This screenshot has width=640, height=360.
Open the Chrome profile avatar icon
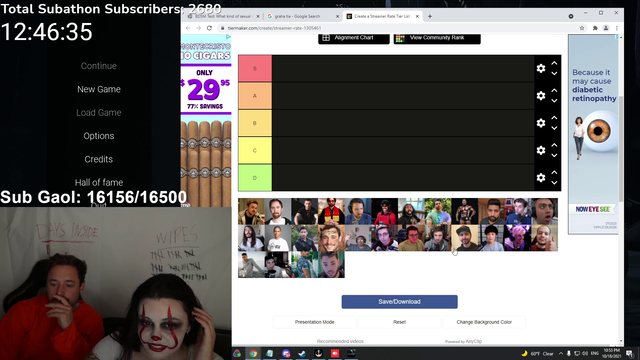[606, 28]
